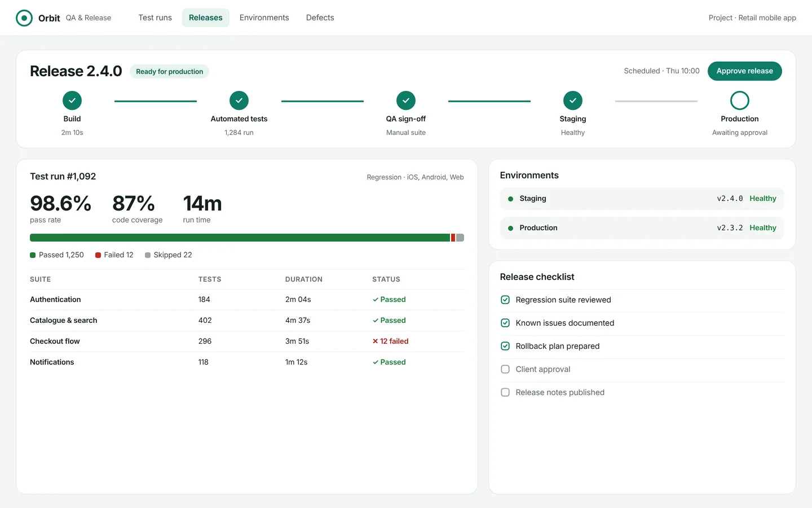Open the Test runs tab
This screenshot has height=508, width=812.
point(155,17)
